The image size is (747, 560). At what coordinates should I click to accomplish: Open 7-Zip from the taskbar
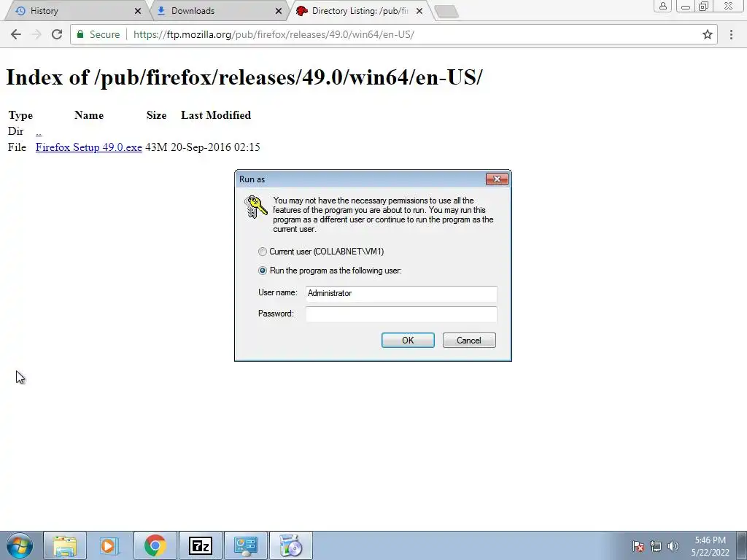click(x=200, y=545)
